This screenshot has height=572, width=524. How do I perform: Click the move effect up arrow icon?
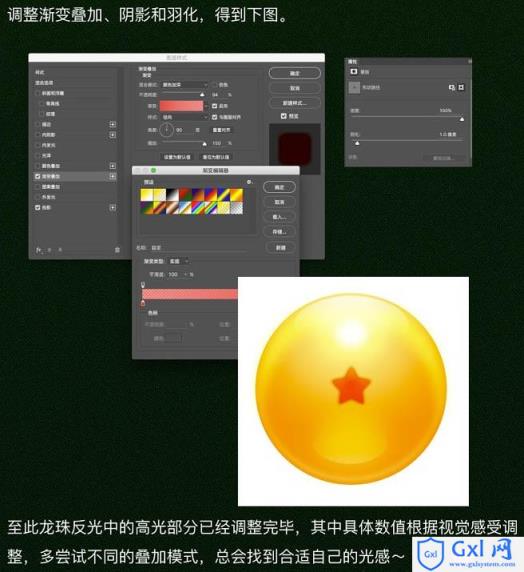pos(50,250)
